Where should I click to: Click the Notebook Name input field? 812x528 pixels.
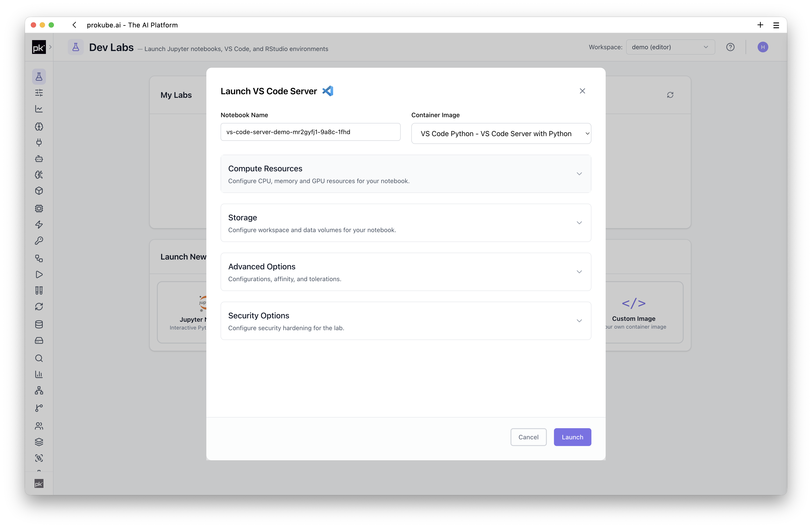[x=310, y=132]
